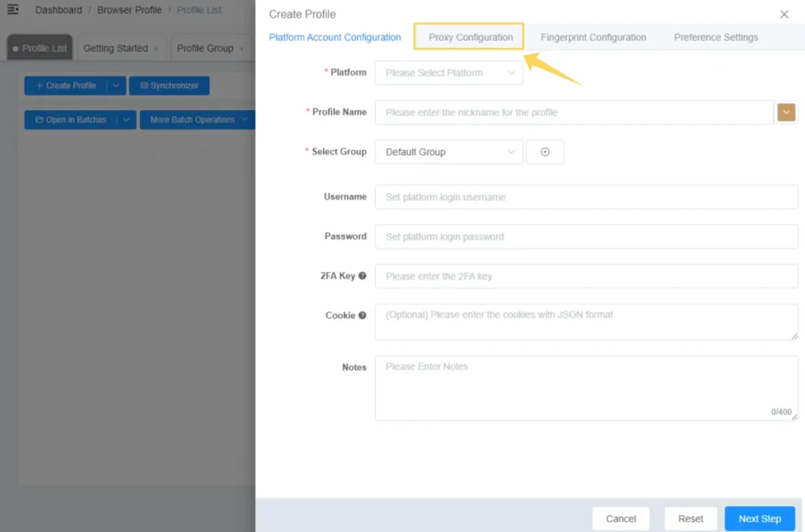
Task: Open the Please Select Platform dropdown
Action: pos(449,73)
